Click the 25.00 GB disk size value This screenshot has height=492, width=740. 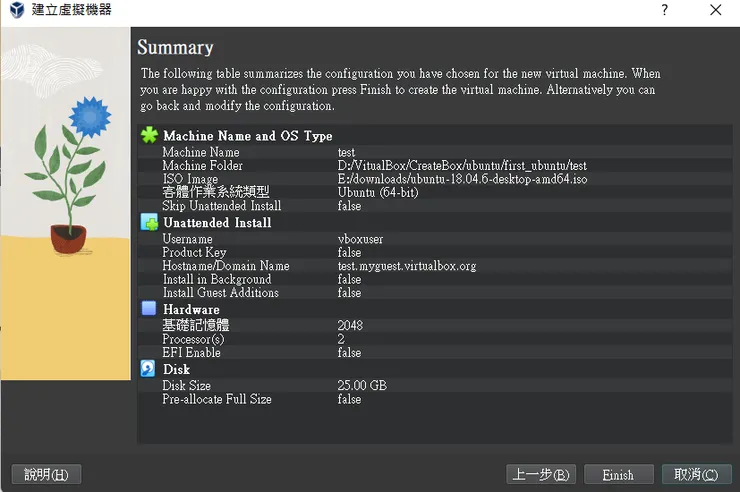point(362,385)
